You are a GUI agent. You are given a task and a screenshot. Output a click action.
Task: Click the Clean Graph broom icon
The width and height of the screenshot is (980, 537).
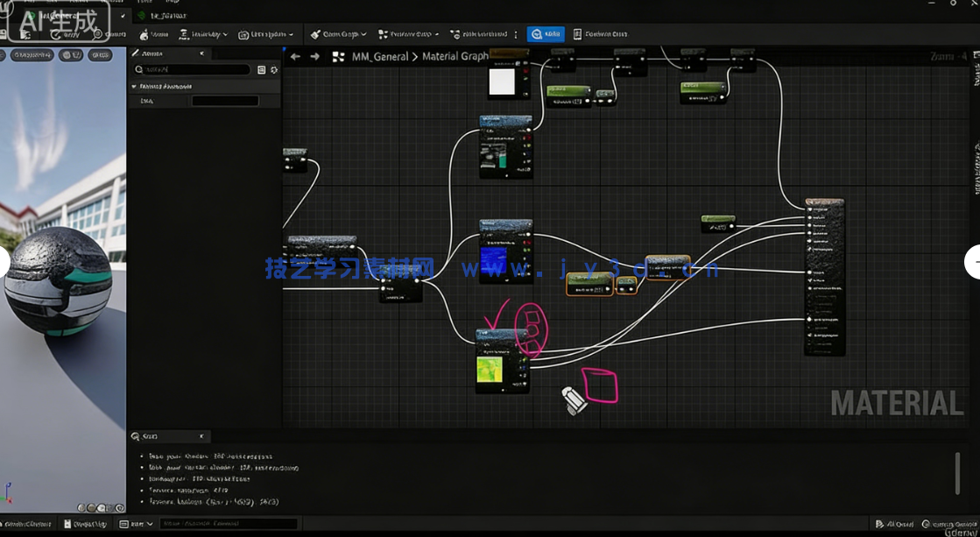pyautogui.click(x=315, y=34)
